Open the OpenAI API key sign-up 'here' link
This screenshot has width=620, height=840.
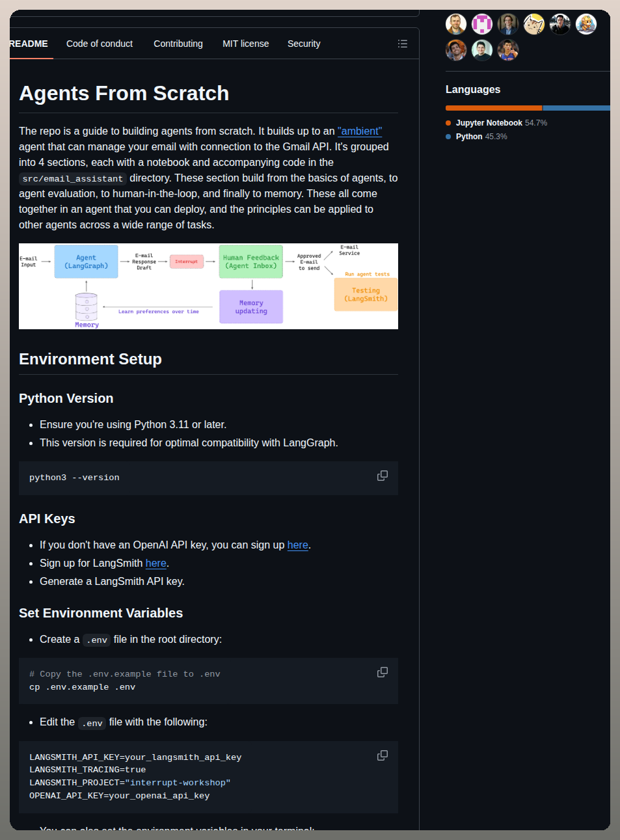(x=298, y=545)
